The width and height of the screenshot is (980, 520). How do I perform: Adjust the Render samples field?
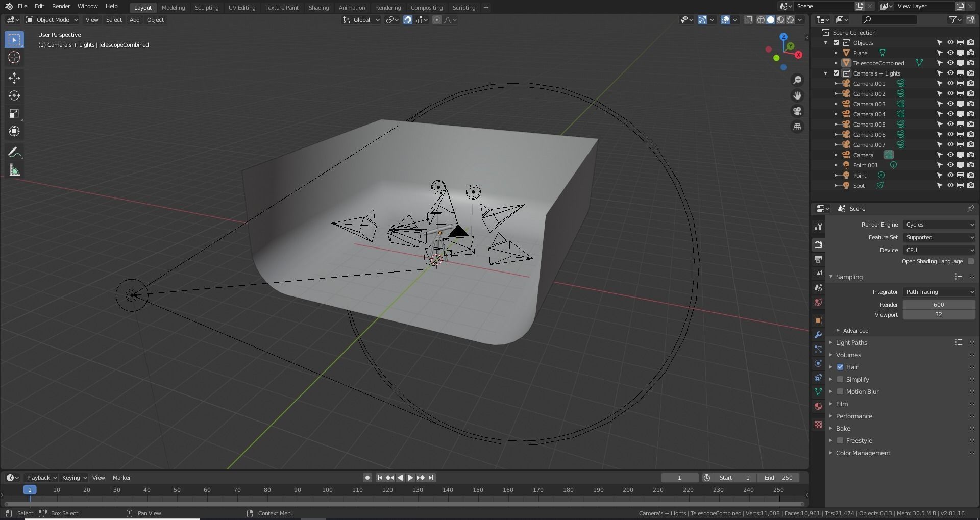(x=939, y=305)
